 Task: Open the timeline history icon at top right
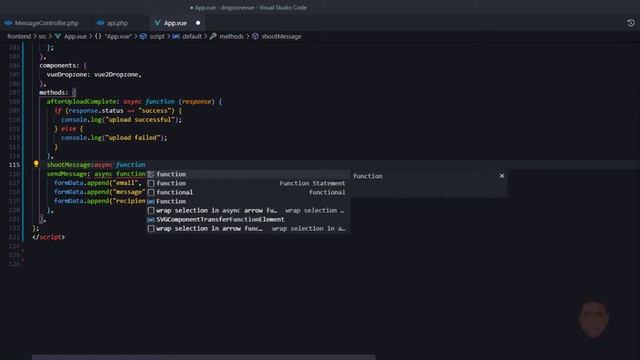(x=631, y=23)
